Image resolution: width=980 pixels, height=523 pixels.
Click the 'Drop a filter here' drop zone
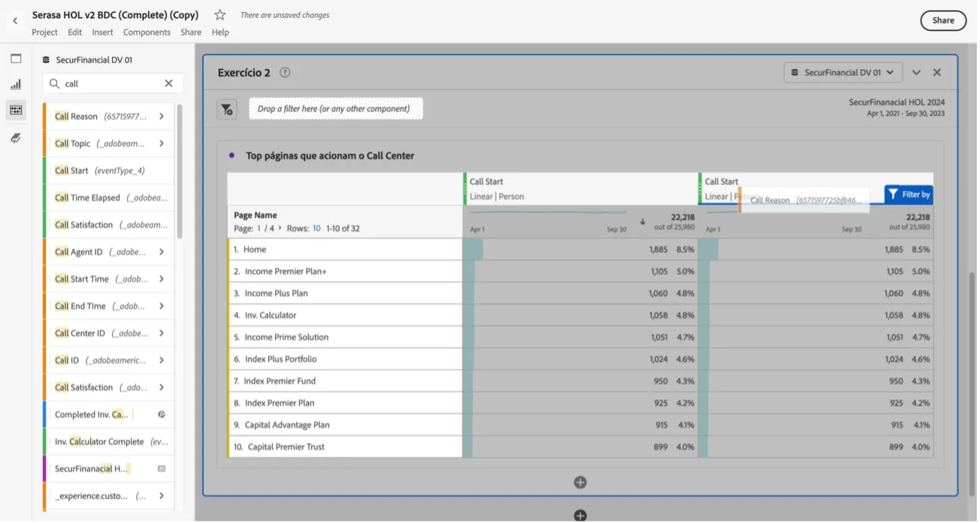coord(336,109)
